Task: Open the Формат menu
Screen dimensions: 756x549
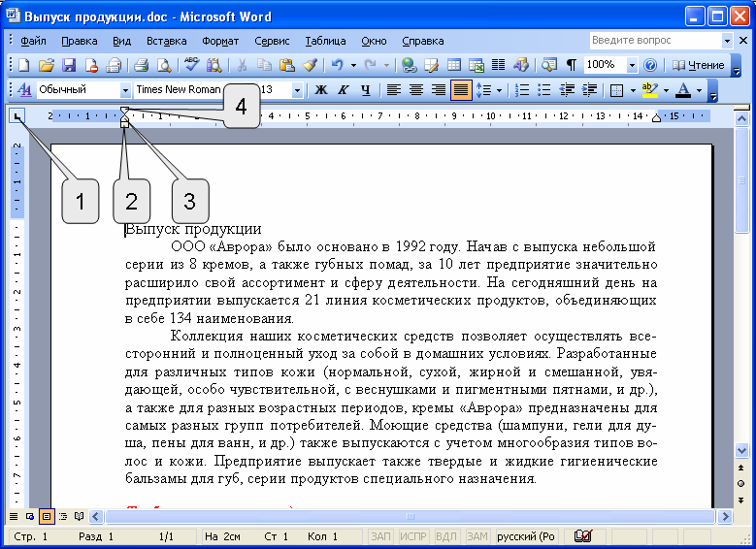Action: [x=220, y=41]
